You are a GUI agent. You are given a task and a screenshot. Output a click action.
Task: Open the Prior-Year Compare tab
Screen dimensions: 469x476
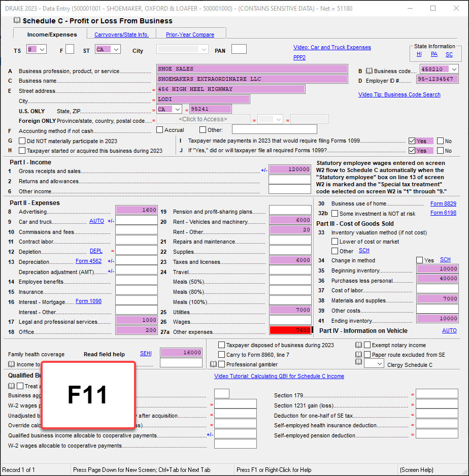click(x=190, y=35)
